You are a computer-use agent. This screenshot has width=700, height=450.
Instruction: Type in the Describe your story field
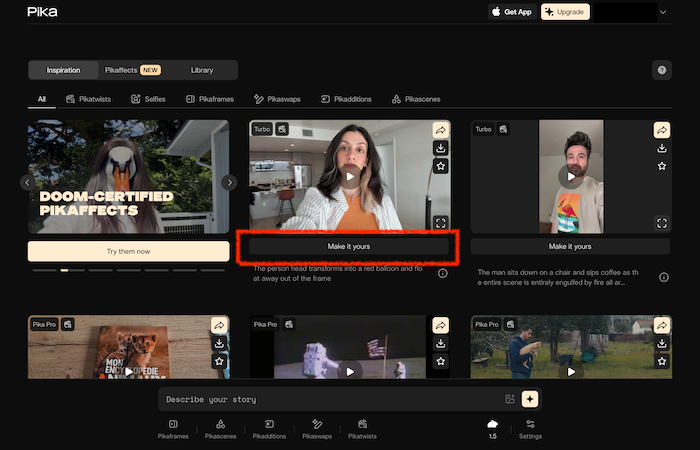point(330,399)
